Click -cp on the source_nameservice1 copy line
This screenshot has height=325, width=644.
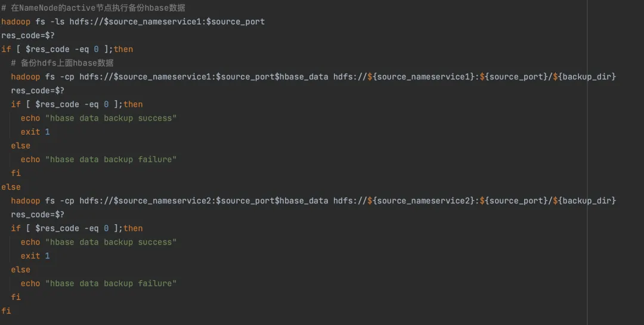point(67,76)
